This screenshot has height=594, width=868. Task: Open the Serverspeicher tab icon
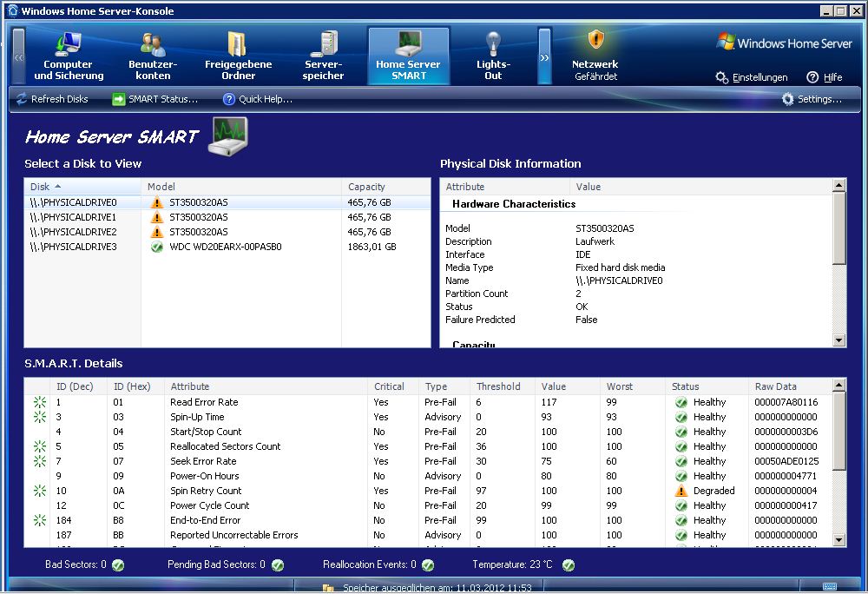324,43
